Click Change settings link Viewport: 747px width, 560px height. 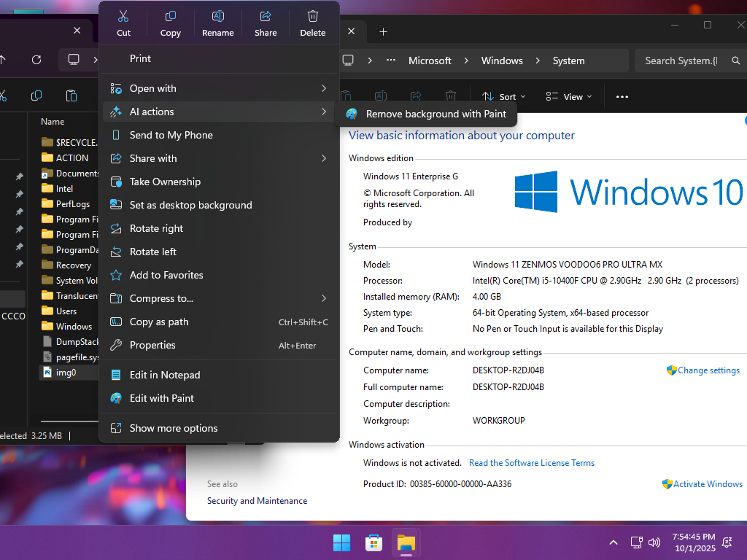(x=708, y=370)
